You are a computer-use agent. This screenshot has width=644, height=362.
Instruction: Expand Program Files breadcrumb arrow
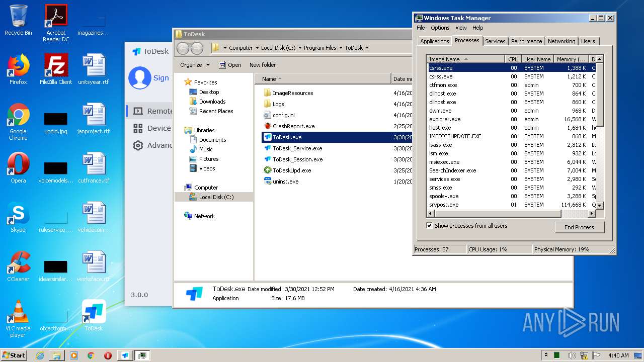pyautogui.click(x=341, y=48)
